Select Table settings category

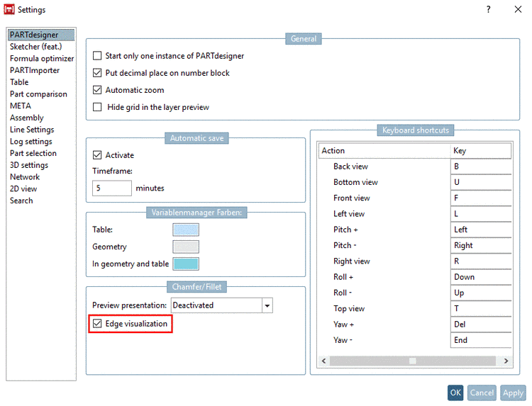41,82
